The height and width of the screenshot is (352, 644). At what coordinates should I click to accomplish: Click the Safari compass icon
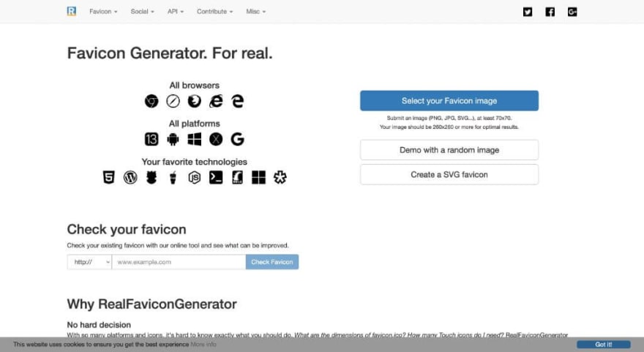coord(173,101)
